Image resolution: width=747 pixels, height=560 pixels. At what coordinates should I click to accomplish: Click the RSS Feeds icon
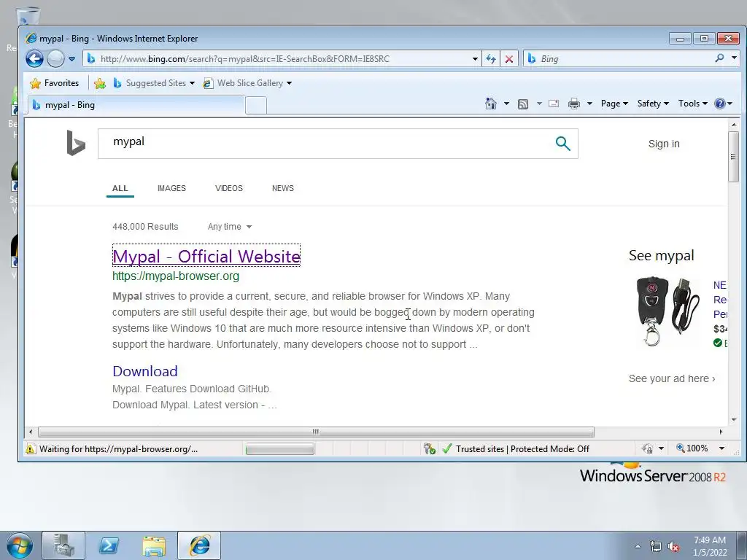point(522,104)
